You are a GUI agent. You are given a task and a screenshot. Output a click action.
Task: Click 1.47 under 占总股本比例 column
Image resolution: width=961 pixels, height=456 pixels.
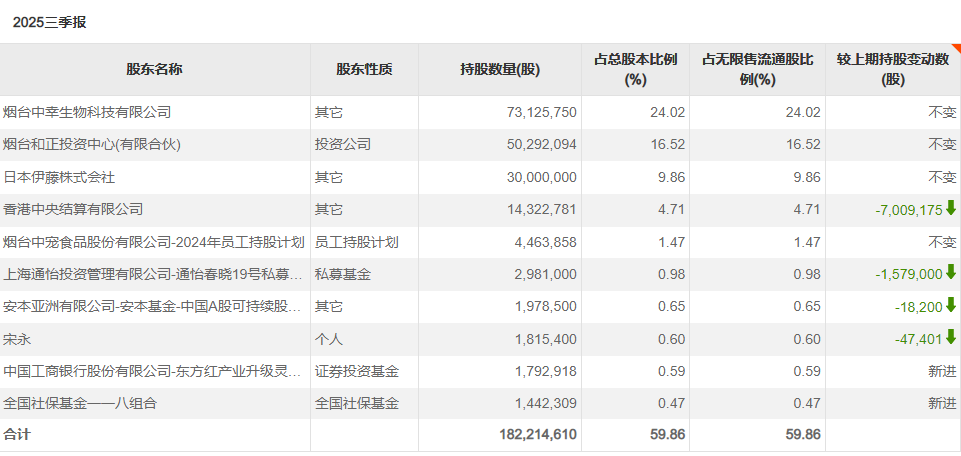(x=673, y=242)
